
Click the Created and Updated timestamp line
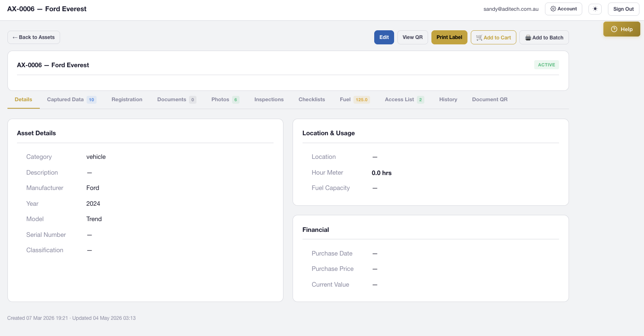[x=71, y=318]
